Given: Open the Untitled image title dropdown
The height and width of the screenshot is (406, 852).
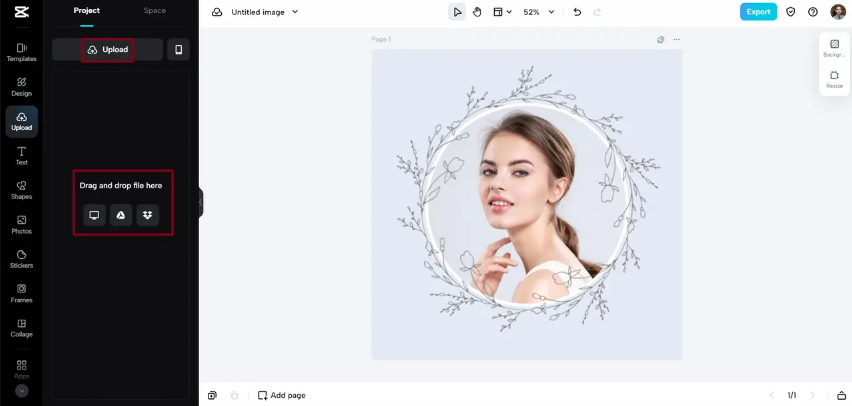Looking at the screenshot, I should (x=265, y=12).
